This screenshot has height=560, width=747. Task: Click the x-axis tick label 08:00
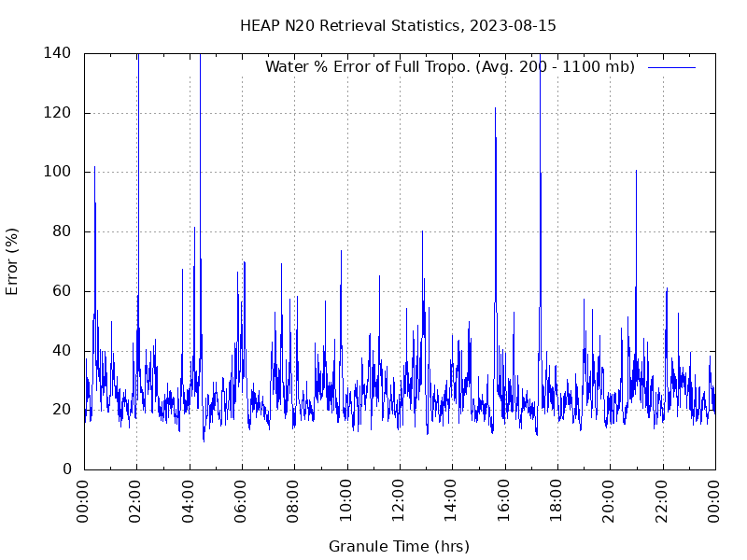coord(292,501)
